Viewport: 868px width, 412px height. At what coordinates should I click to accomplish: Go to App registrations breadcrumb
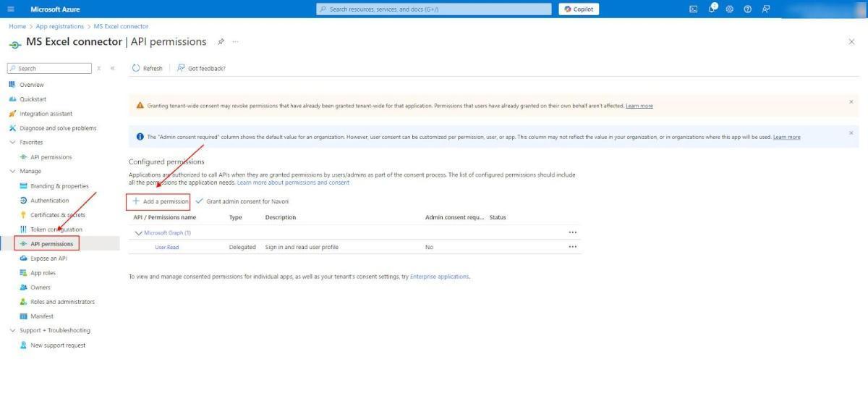(x=60, y=26)
